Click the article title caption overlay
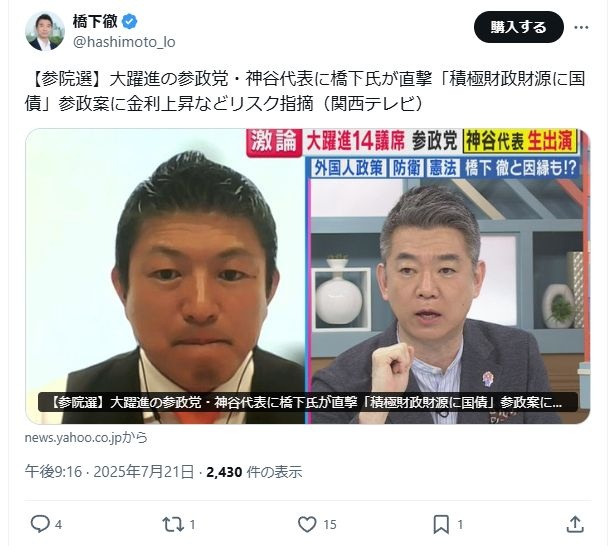The height and width of the screenshot is (546, 612). pos(308,402)
